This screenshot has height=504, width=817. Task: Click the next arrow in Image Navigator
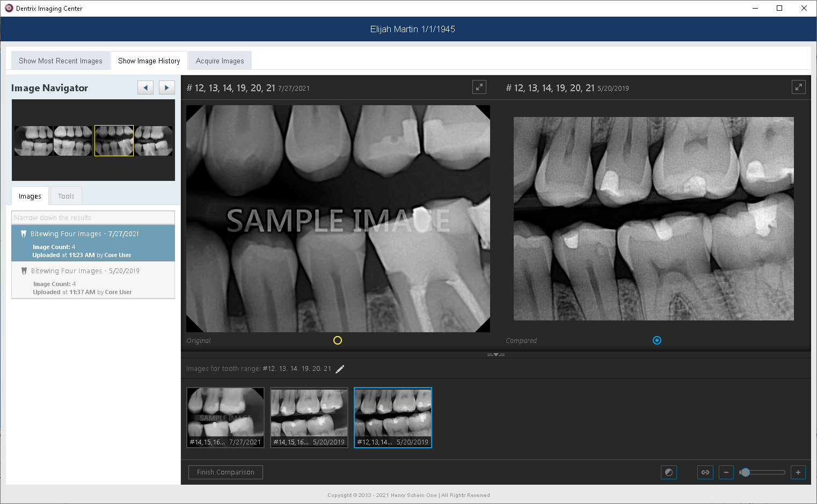(166, 87)
